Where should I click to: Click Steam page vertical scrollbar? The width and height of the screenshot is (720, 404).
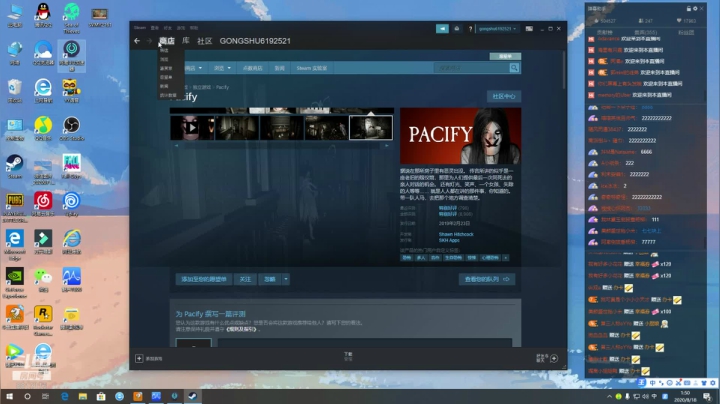[564, 70]
